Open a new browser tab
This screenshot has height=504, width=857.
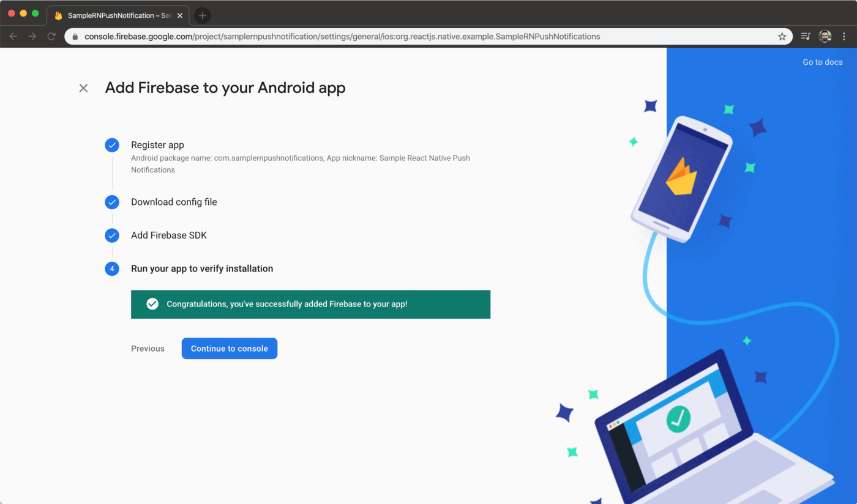[x=203, y=15]
